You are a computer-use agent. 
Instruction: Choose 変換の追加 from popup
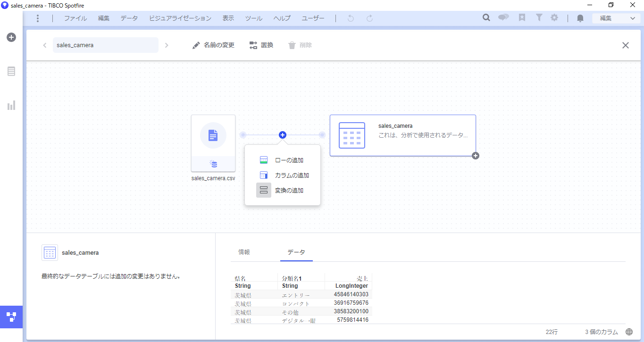click(283, 191)
